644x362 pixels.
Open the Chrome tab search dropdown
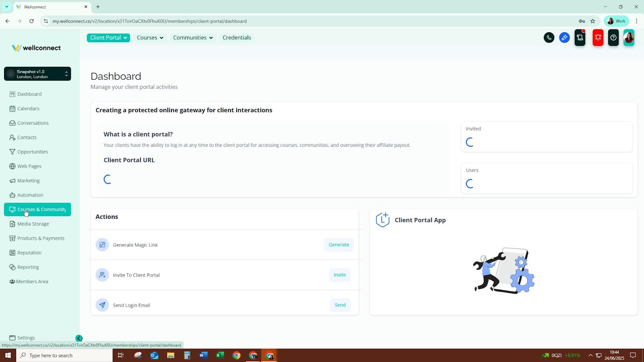coord(6,7)
